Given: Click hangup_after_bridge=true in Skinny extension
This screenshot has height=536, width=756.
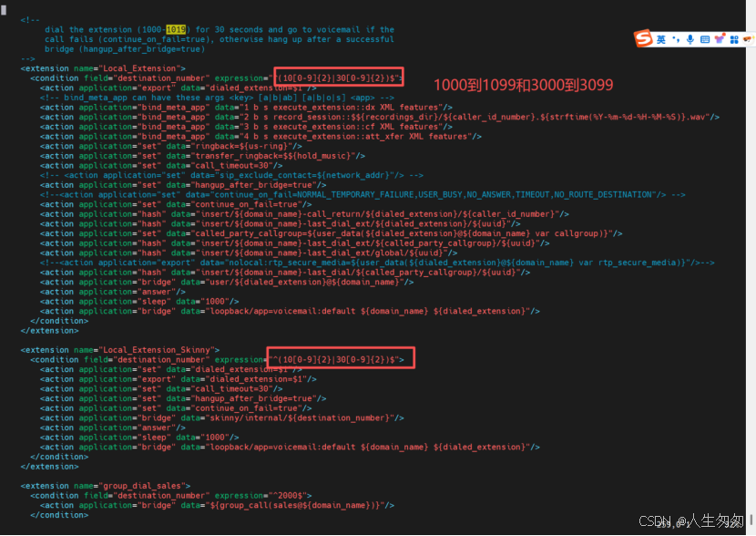Looking at the screenshot, I should [x=183, y=398].
